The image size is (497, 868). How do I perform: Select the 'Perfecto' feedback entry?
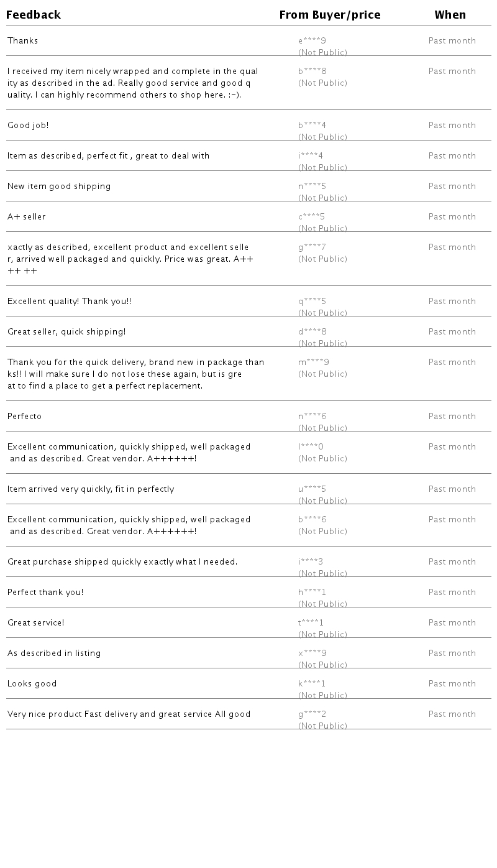coord(25,417)
